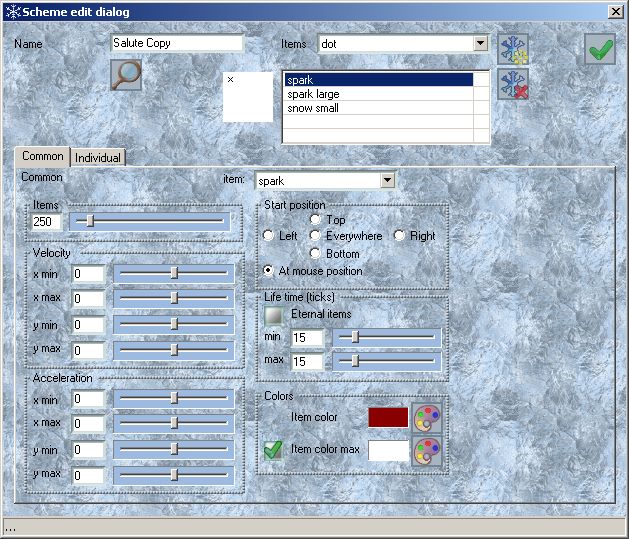629x539 pixels.
Task: Toggle the Eternal items checkbox
Action: 273,314
